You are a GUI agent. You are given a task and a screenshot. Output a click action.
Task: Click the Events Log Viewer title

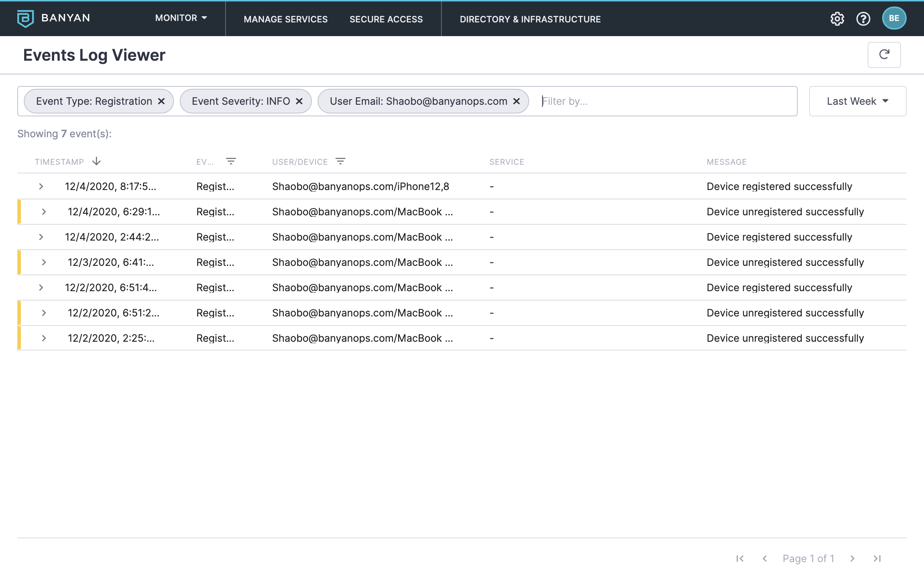[x=94, y=55]
